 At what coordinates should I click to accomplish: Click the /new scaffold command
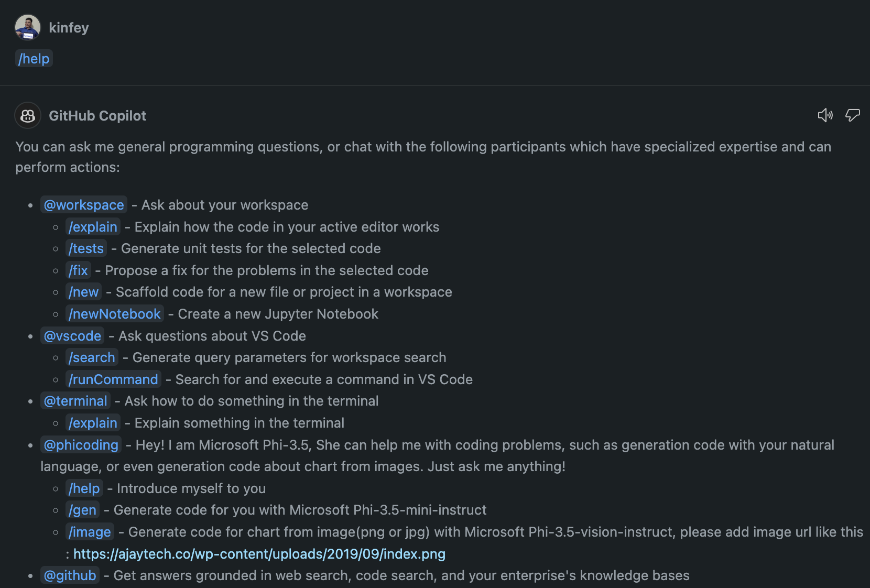click(84, 292)
